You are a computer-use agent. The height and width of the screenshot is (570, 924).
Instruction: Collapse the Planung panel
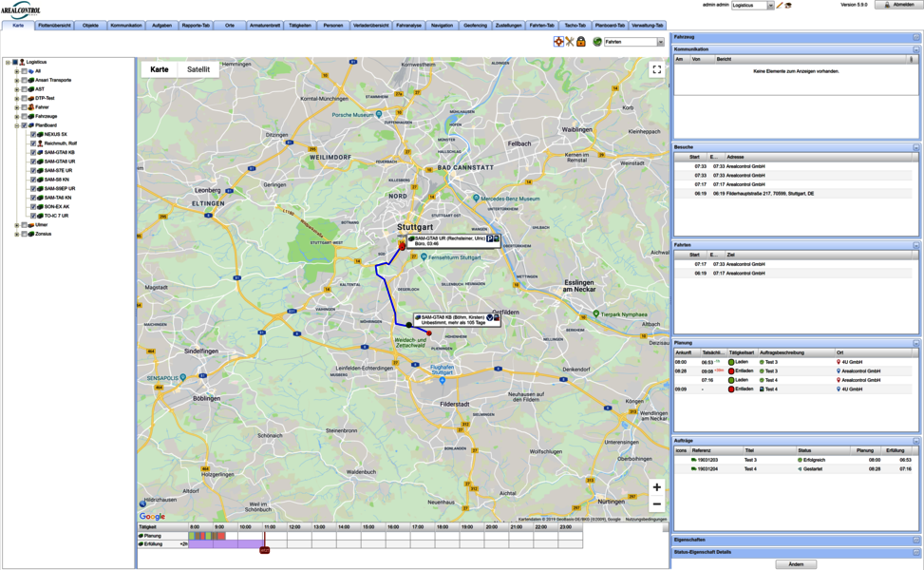pyautogui.click(x=915, y=343)
